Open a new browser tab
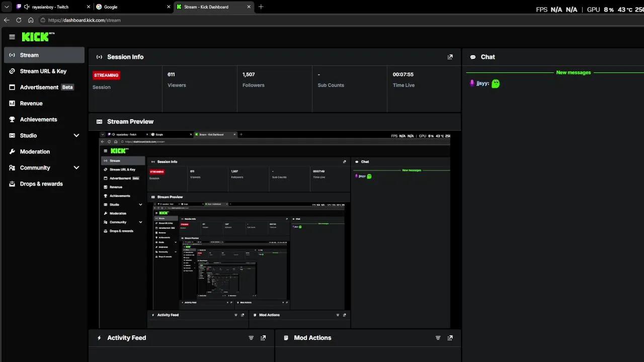Image resolution: width=644 pixels, height=362 pixels. tap(261, 7)
